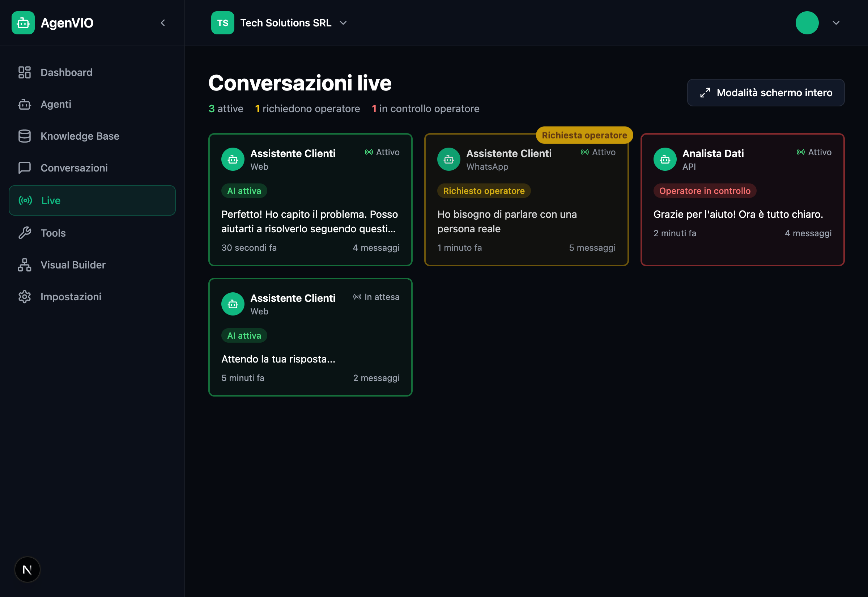Open the Tools section wrench icon

[x=24, y=233]
